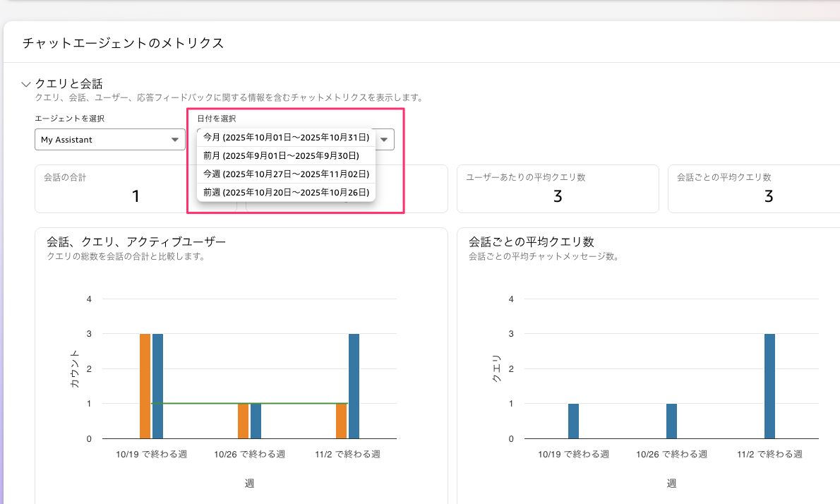Click the blue 10/19 week bar in the left chart
This screenshot has width=840, height=504.
click(x=157, y=386)
